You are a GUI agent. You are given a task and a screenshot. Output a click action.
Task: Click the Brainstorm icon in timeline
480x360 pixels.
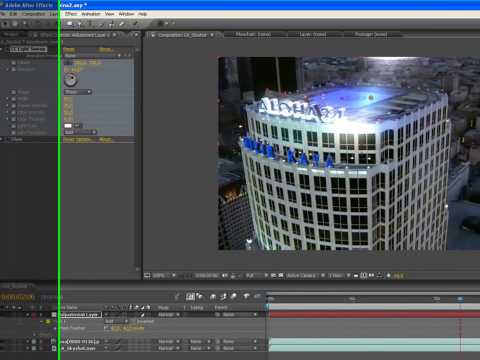coord(246,296)
